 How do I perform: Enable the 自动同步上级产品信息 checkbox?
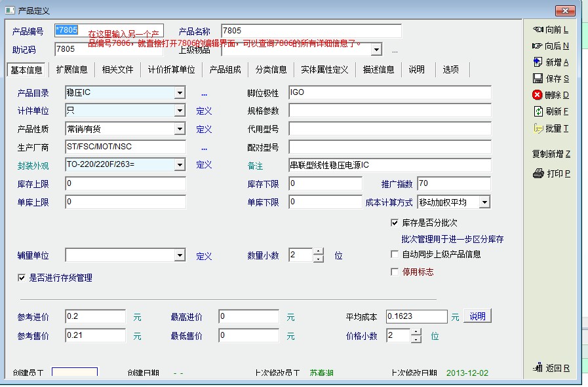[395, 254]
